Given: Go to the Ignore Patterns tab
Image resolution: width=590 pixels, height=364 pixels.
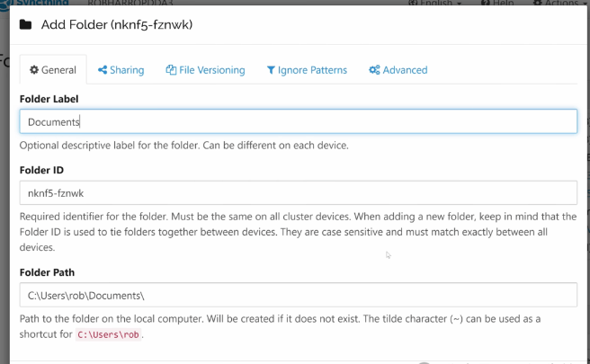Looking at the screenshot, I should click(307, 70).
